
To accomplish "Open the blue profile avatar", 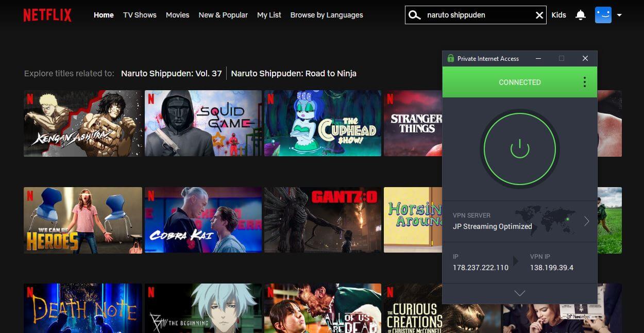I will [x=603, y=15].
